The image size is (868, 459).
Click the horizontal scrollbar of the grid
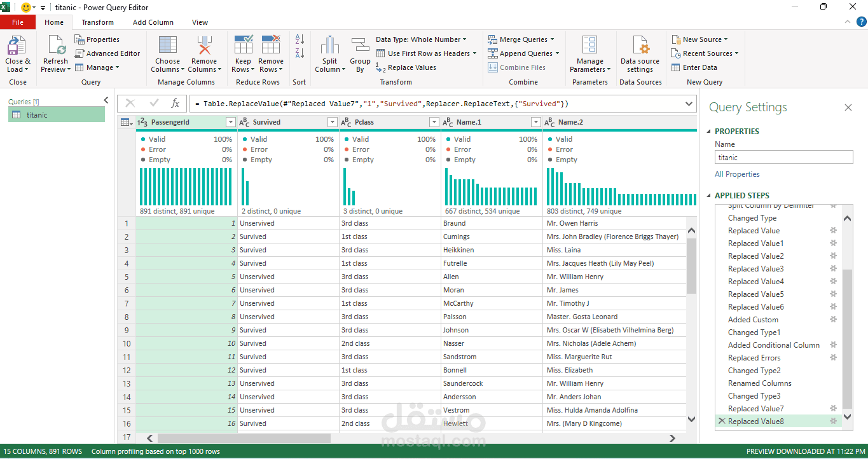point(244,438)
